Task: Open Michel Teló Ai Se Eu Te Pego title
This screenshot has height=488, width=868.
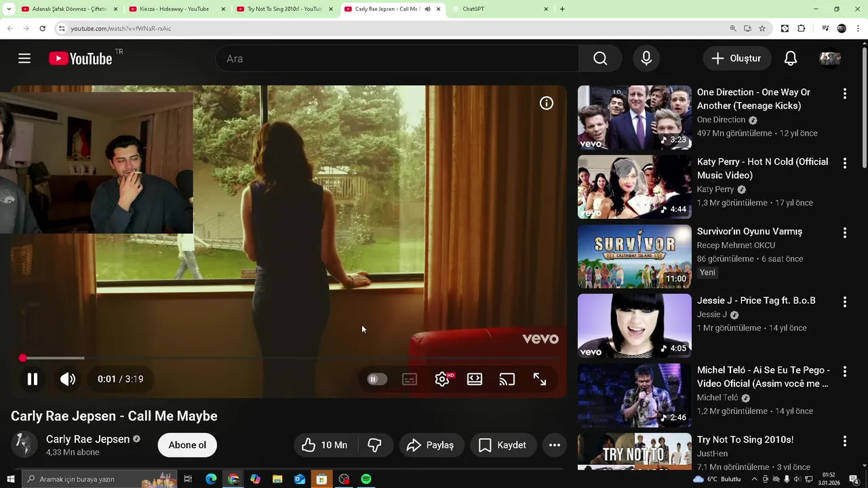Action: [x=764, y=377]
